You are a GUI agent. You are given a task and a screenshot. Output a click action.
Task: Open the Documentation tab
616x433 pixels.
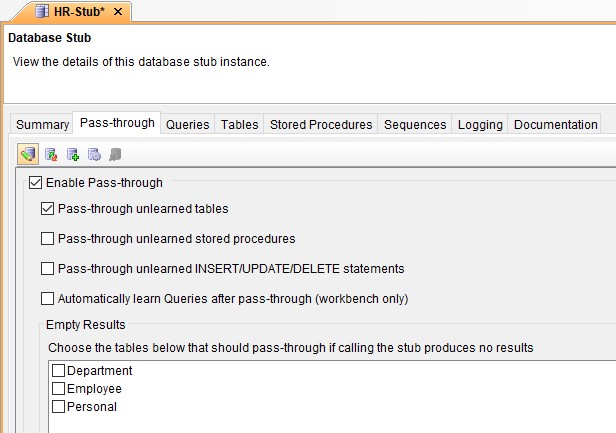pyautogui.click(x=555, y=125)
